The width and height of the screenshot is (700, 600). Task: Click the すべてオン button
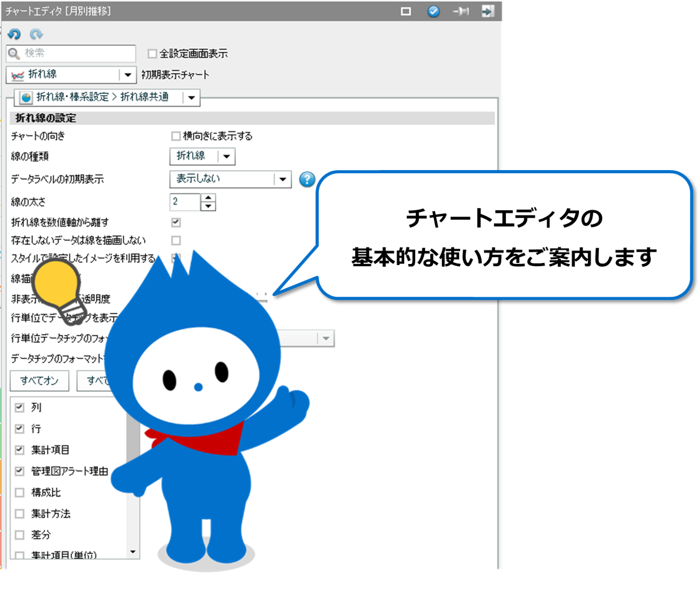point(39,381)
